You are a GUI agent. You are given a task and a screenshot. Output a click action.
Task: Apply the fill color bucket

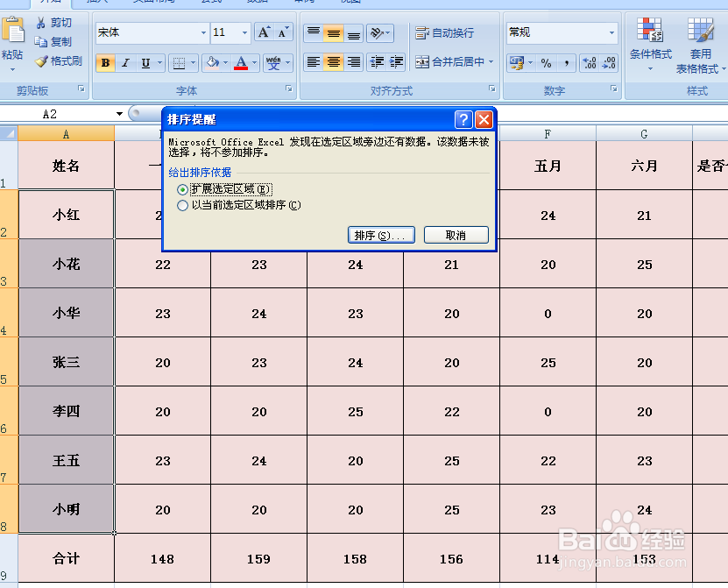point(213,63)
